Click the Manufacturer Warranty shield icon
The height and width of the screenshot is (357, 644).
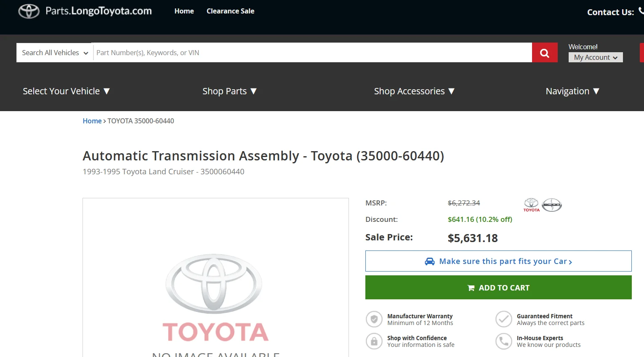pyautogui.click(x=374, y=319)
